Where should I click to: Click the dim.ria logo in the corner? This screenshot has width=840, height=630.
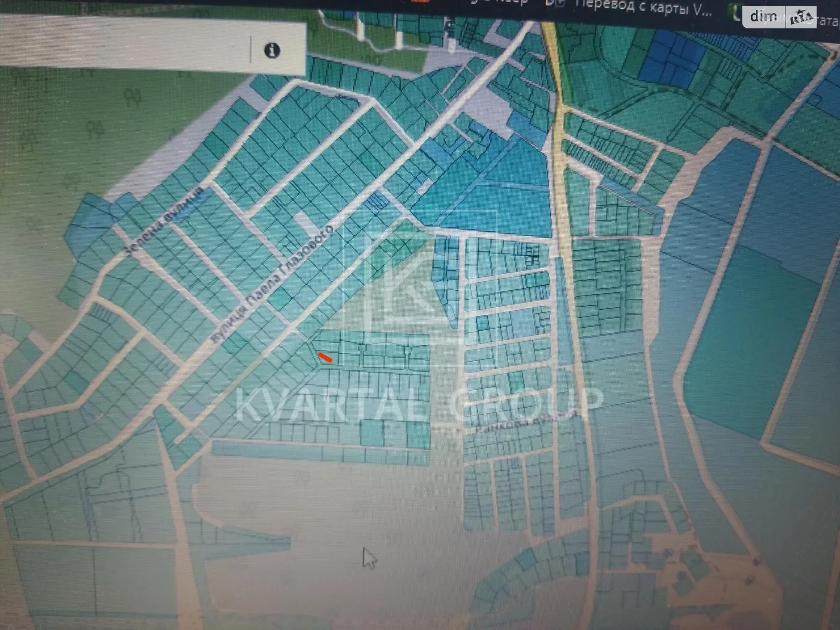tap(781, 17)
